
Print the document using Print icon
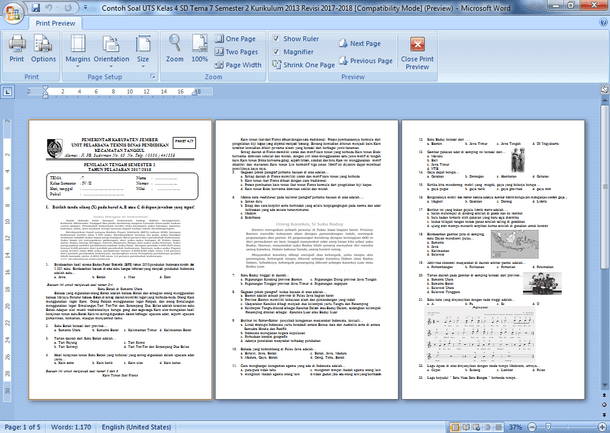click(17, 49)
